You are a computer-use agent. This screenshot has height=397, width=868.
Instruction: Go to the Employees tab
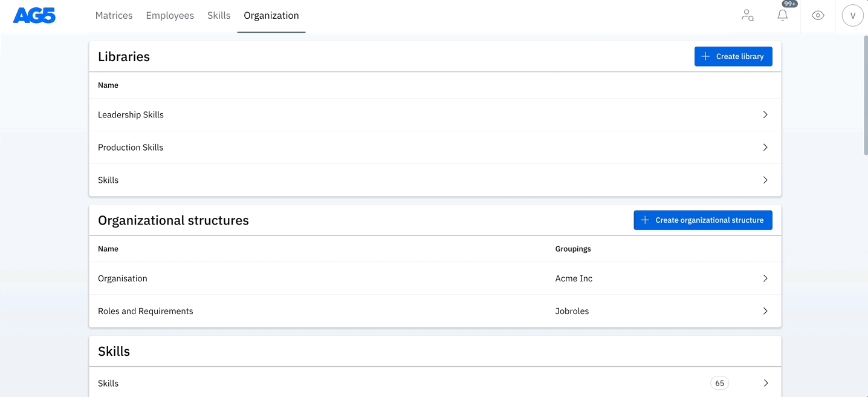[170, 16]
